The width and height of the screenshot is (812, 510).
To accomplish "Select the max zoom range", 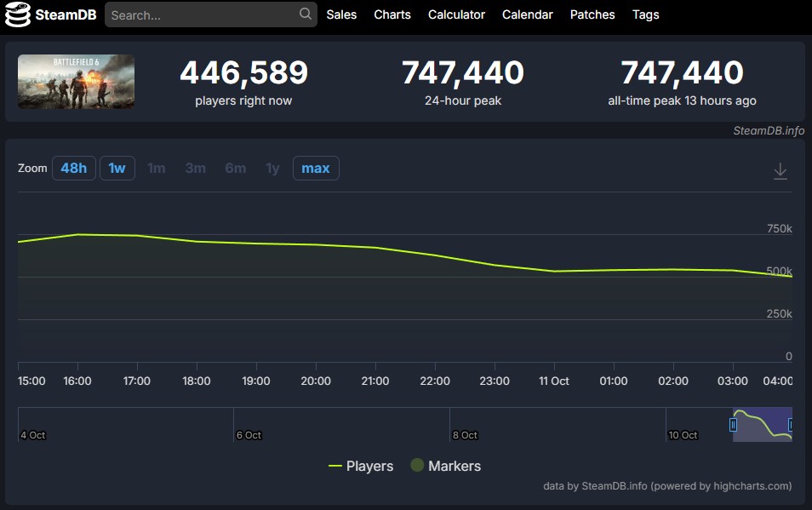I will [x=316, y=169].
